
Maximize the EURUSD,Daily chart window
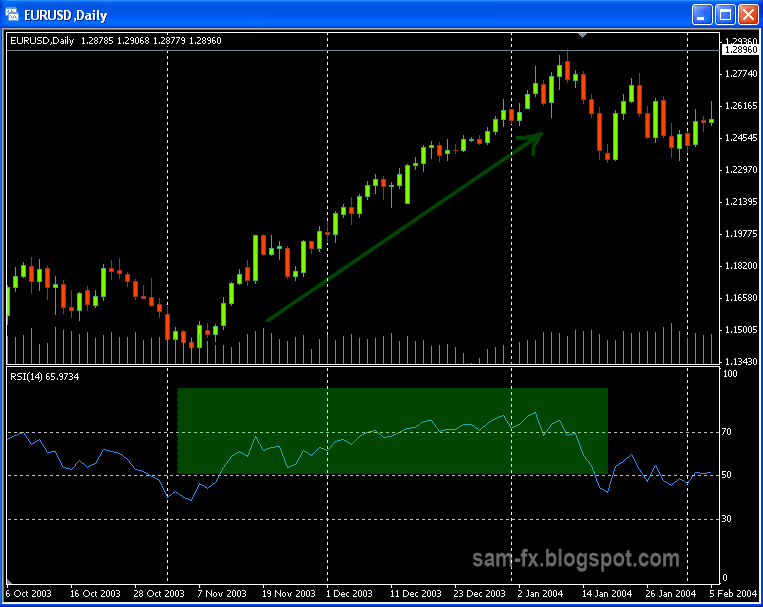pyautogui.click(x=725, y=15)
